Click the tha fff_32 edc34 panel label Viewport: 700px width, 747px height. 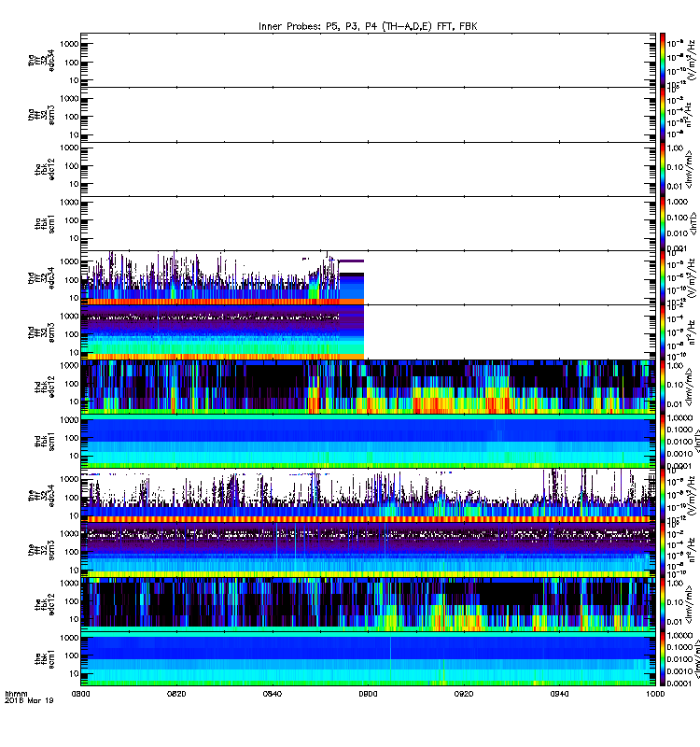click(41, 61)
